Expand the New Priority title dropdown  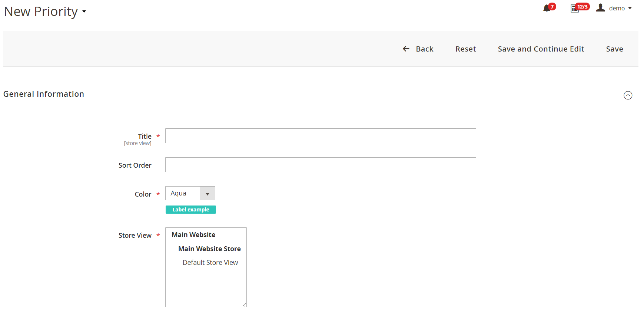pyautogui.click(x=84, y=11)
